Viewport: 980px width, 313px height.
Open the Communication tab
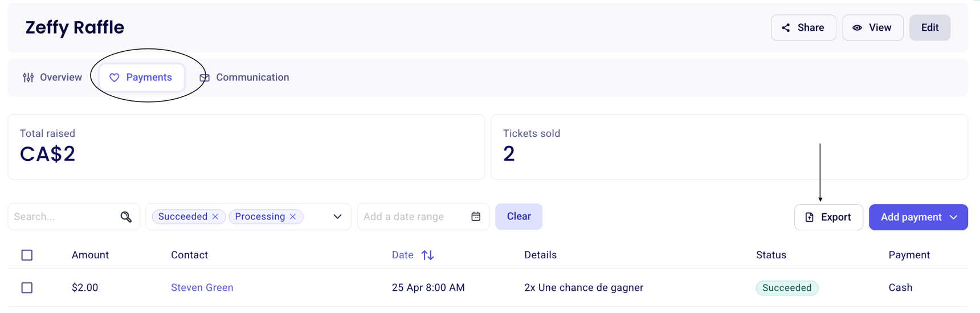tap(244, 78)
